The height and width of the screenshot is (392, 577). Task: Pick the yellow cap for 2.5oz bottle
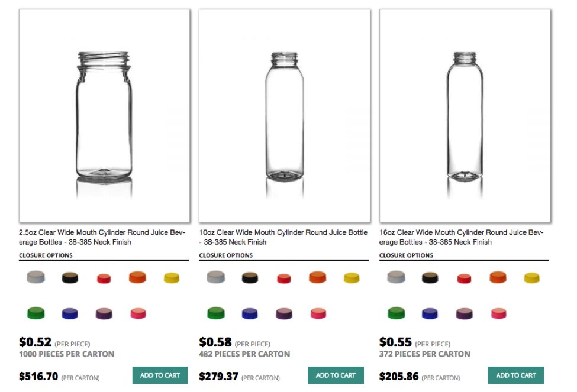(172, 277)
